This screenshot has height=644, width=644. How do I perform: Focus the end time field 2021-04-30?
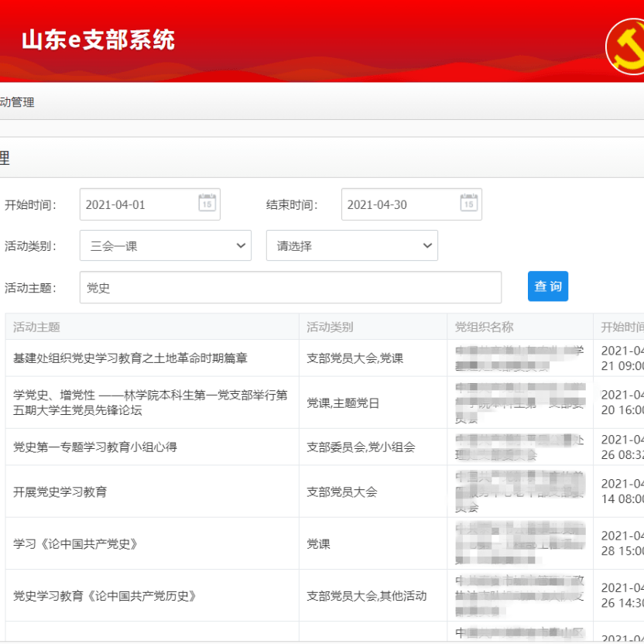pos(412,204)
